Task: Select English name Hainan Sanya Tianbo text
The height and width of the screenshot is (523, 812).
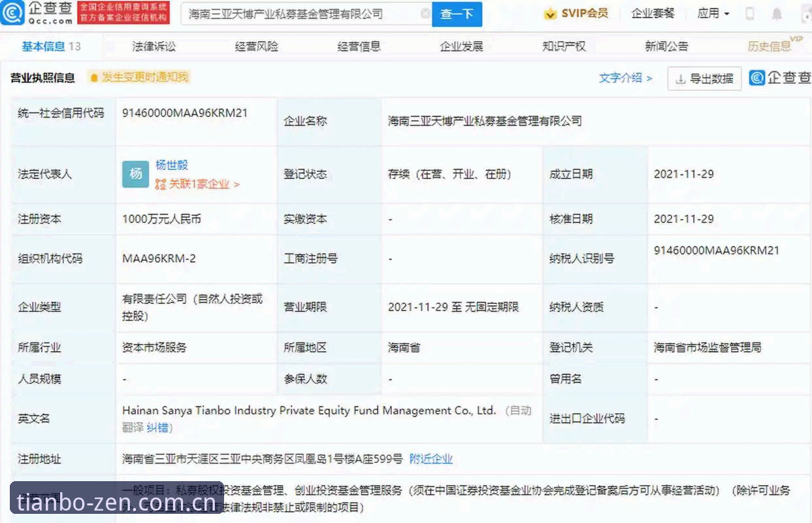Action: [309, 411]
